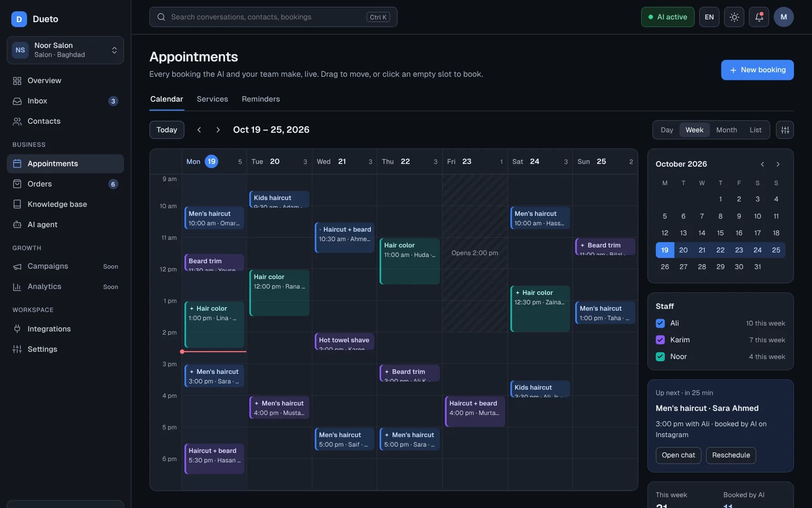Click the New booking button
Viewport: 812px width, 508px height.
pos(757,70)
